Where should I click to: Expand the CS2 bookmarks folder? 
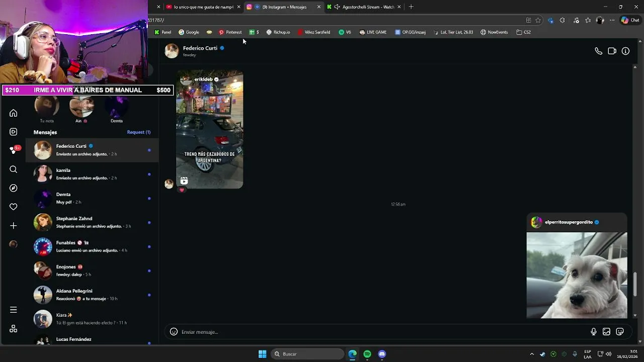(x=523, y=32)
